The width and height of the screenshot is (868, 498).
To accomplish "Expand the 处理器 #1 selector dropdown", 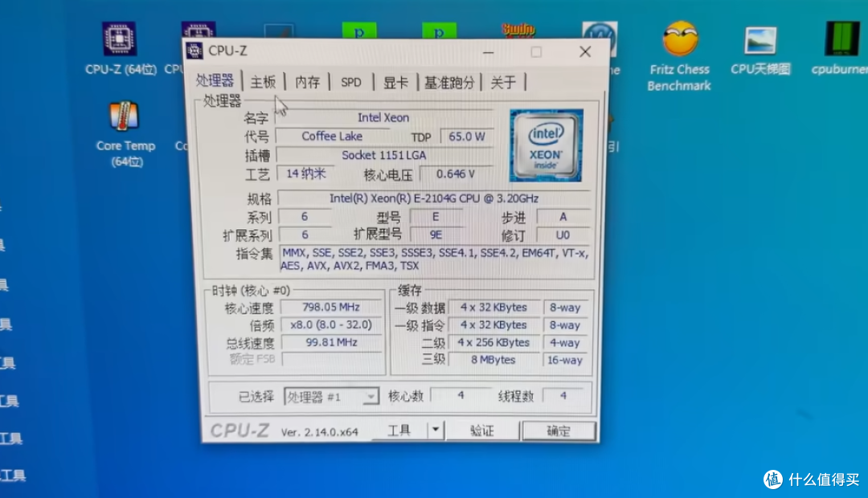I will tap(371, 395).
